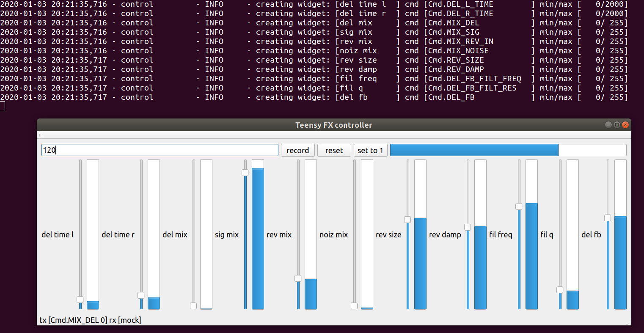This screenshot has width=644, height=333.
Task: Click the sig mix slider handle
Action: (x=245, y=173)
